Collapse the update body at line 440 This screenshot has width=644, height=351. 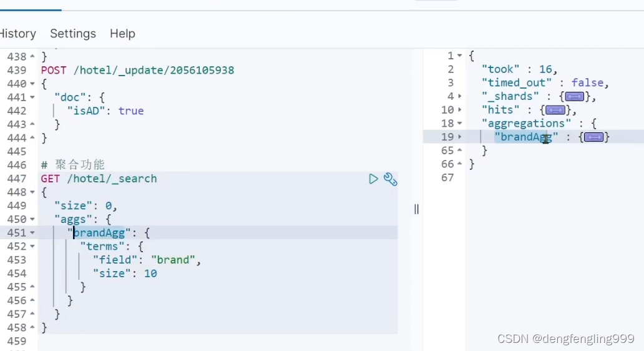[32, 84]
